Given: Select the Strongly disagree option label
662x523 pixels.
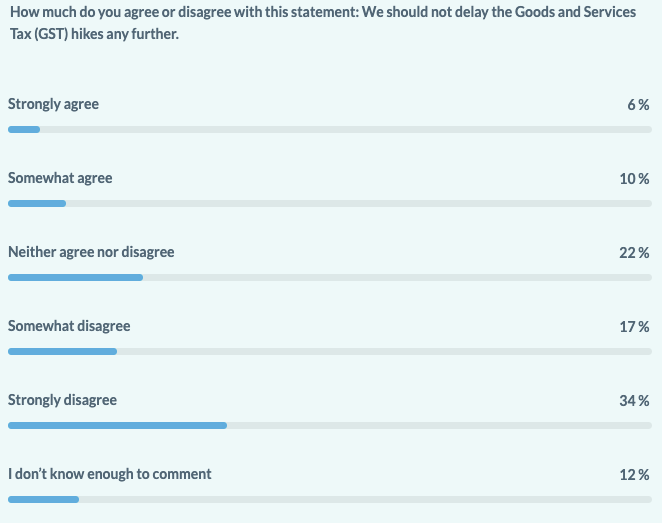Looking at the screenshot, I should pyautogui.click(x=62, y=400).
